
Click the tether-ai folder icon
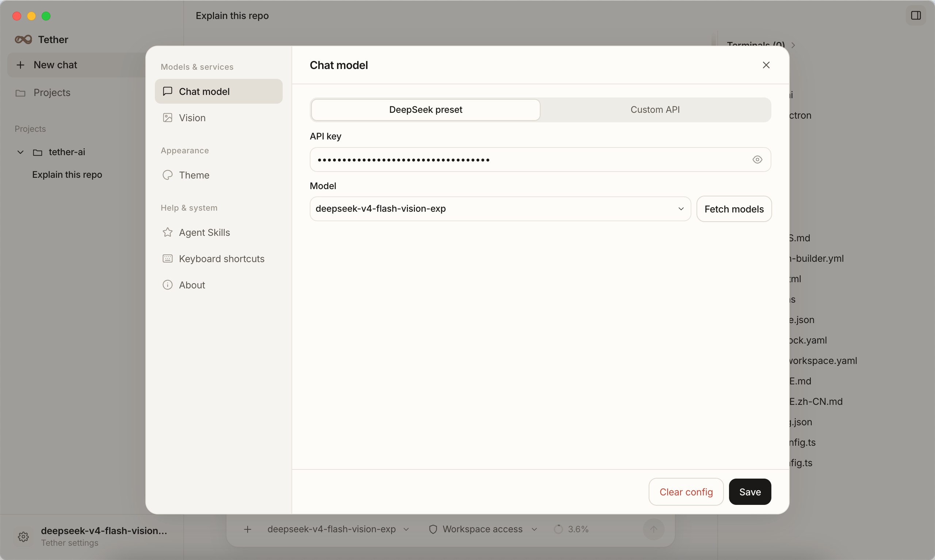[x=37, y=153]
